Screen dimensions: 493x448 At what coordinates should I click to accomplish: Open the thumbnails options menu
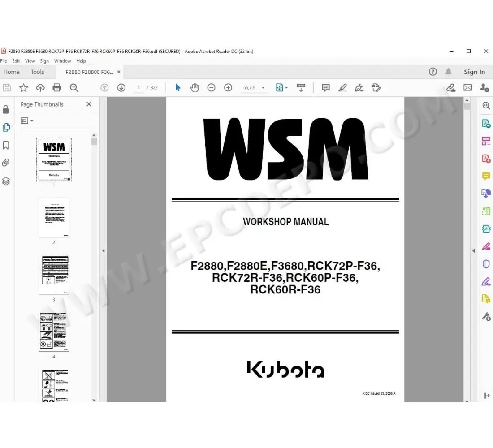click(27, 121)
